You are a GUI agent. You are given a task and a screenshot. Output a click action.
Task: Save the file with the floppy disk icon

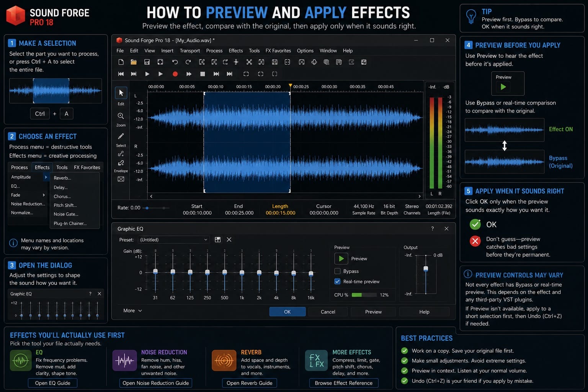pyautogui.click(x=147, y=62)
